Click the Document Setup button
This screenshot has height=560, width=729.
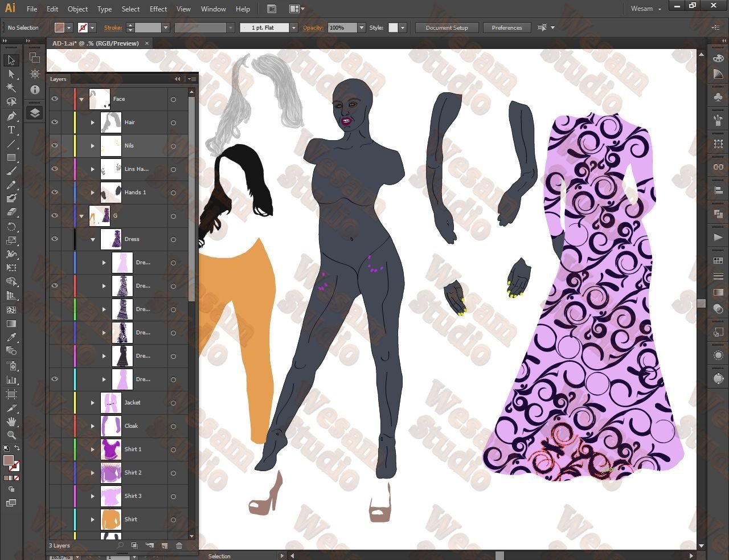tap(447, 27)
